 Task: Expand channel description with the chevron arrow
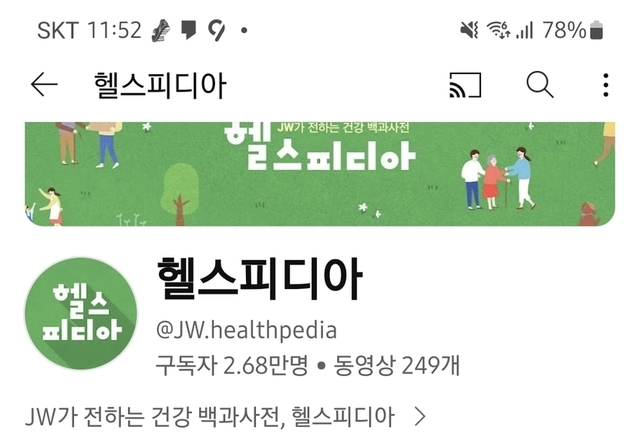(420, 417)
